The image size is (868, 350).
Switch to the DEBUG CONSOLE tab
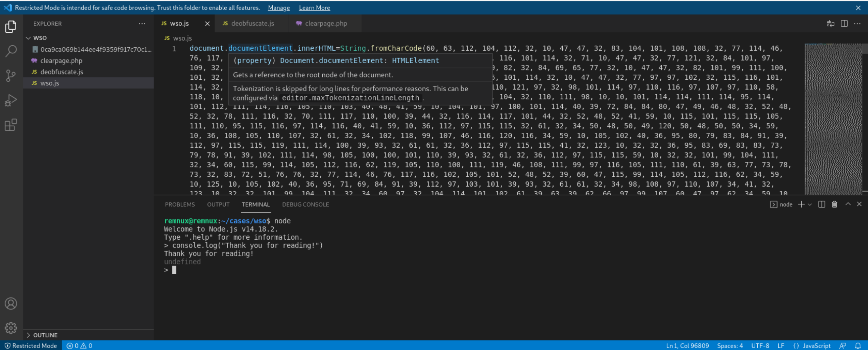pyautogui.click(x=305, y=204)
